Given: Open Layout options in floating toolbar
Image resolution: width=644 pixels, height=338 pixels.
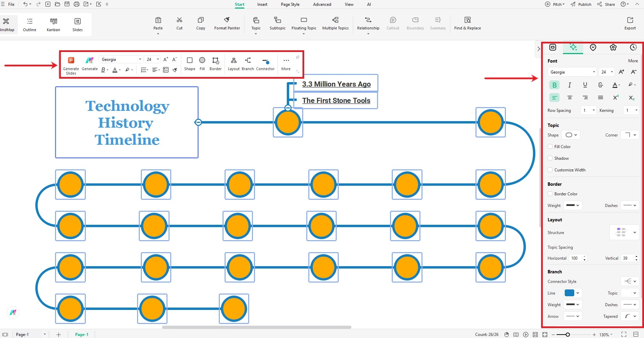Looking at the screenshot, I should pos(234,64).
